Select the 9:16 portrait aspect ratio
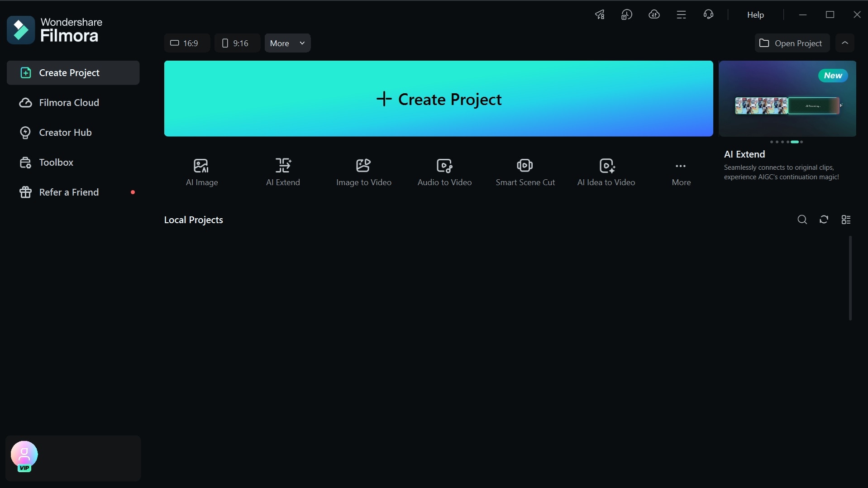Screen dimensions: 868x488 237,43
